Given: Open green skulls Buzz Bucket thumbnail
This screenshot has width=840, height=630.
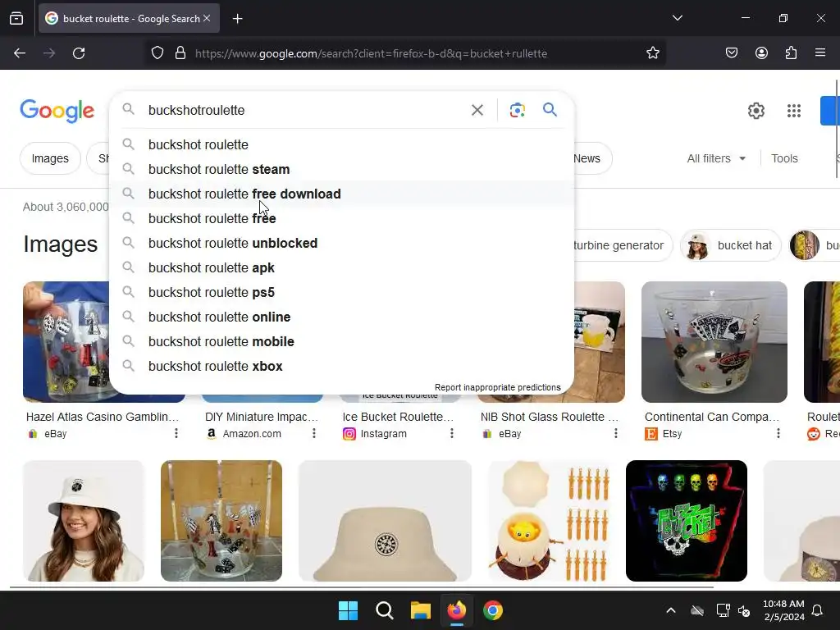Looking at the screenshot, I should [687, 521].
